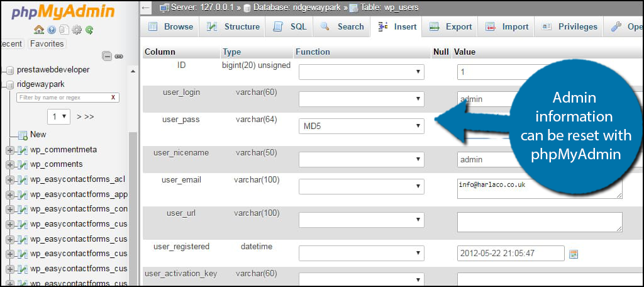Click the New table icon
Screen dimensions: 644x287
click(23, 135)
